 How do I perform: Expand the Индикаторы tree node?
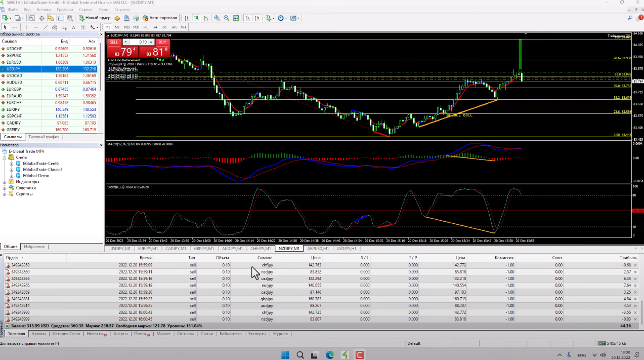coord(5,182)
